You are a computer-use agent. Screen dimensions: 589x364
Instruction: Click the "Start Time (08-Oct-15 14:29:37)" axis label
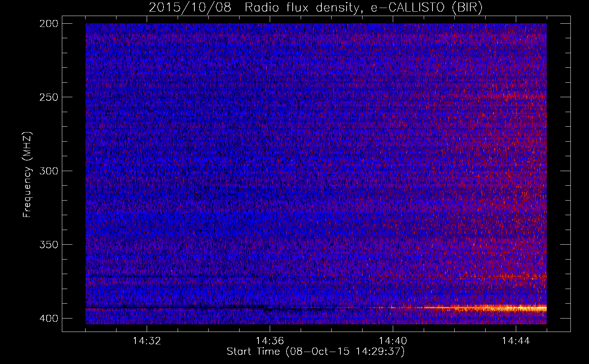point(316,352)
